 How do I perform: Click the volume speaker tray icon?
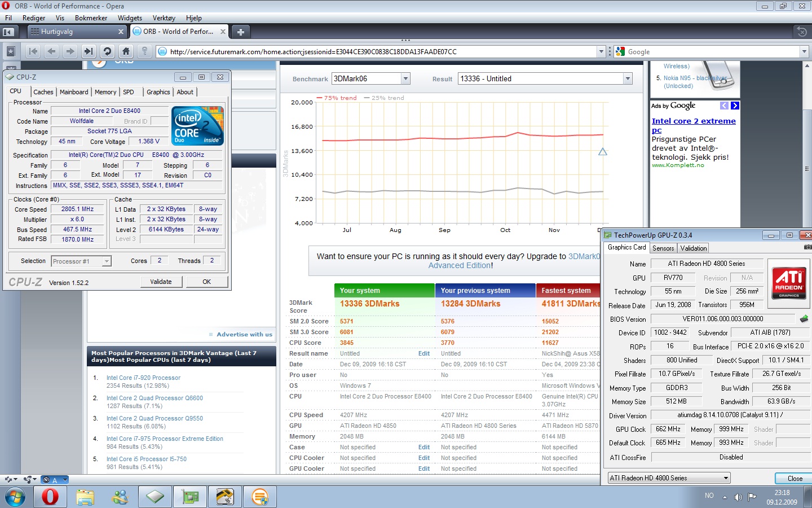[x=738, y=497]
